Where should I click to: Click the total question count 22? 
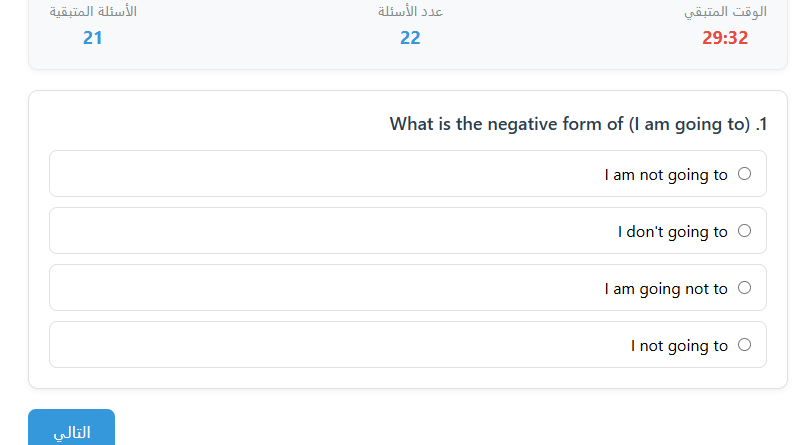pos(410,38)
